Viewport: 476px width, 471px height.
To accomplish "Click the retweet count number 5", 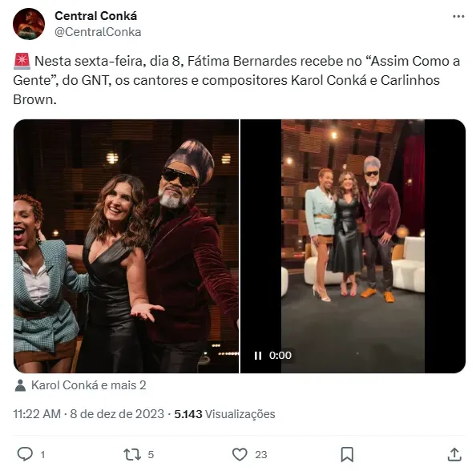I will pos(151,455).
